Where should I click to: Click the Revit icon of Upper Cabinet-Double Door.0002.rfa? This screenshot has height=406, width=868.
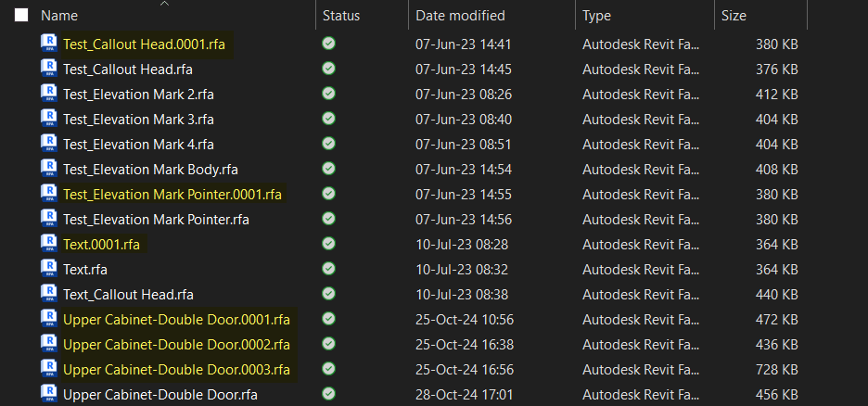[x=49, y=344]
